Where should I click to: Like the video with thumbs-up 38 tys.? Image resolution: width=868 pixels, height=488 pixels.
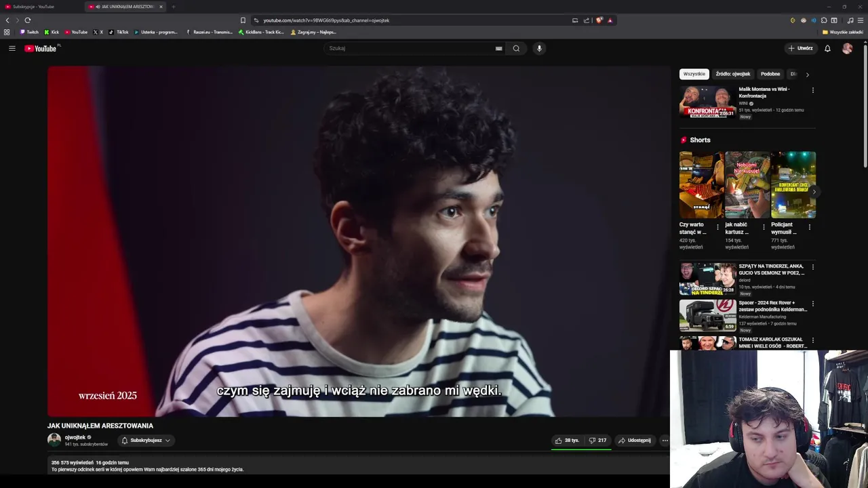(567, 441)
